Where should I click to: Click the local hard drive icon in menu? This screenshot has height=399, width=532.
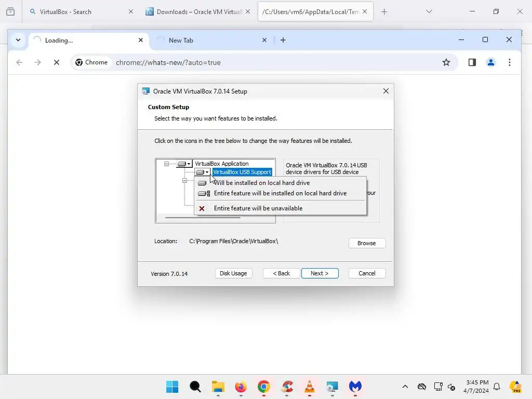click(x=202, y=183)
